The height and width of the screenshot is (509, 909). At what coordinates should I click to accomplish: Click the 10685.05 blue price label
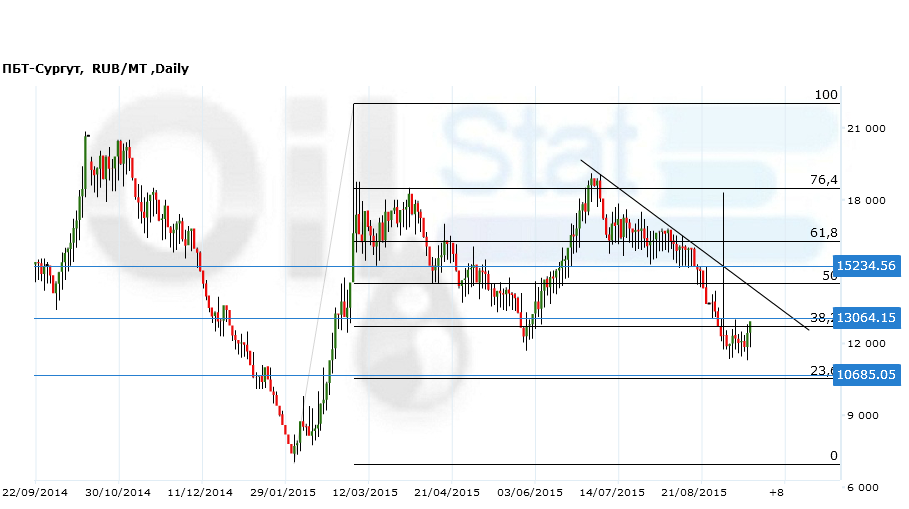(867, 375)
